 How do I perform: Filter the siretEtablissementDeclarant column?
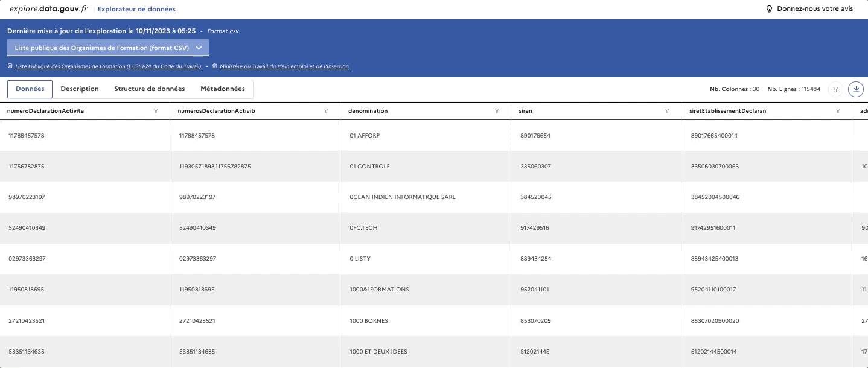coord(838,111)
